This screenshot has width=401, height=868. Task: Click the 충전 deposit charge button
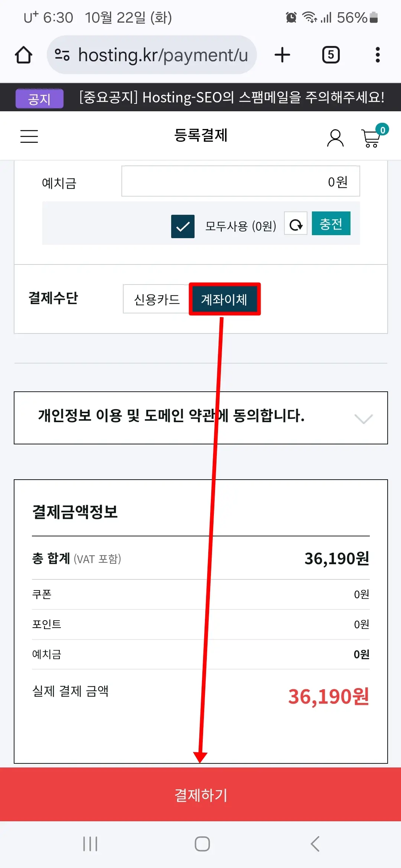(x=331, y=223)
